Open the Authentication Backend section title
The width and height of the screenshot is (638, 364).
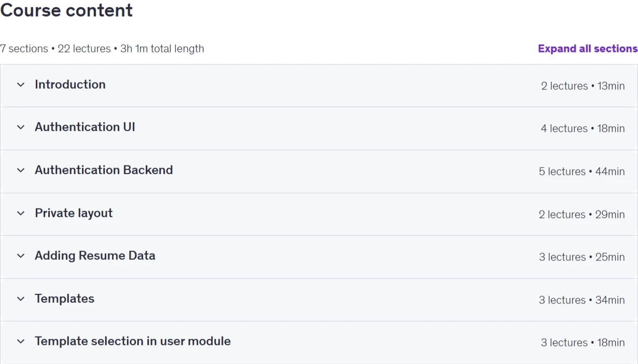coord(104,170)
